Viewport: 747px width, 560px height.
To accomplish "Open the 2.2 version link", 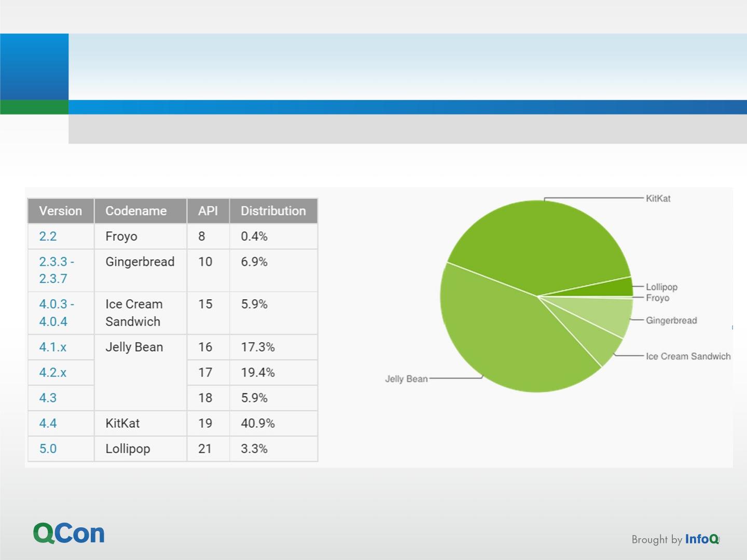I will click(x=48, y=236).
